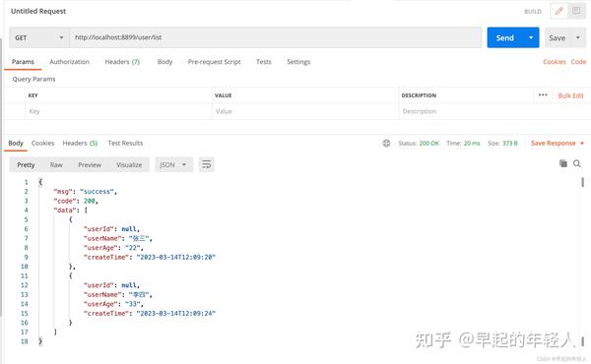Select the Raw response view
591x364 pixels.
pyautogui.click(x=56, y=165)
